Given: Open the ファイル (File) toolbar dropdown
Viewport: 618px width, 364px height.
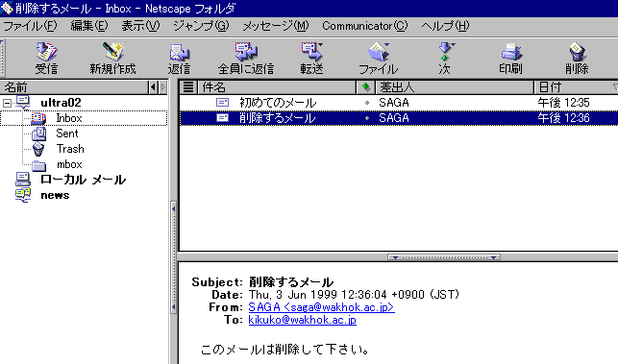Looking at the screenshot, I should [x=379, y=58].
